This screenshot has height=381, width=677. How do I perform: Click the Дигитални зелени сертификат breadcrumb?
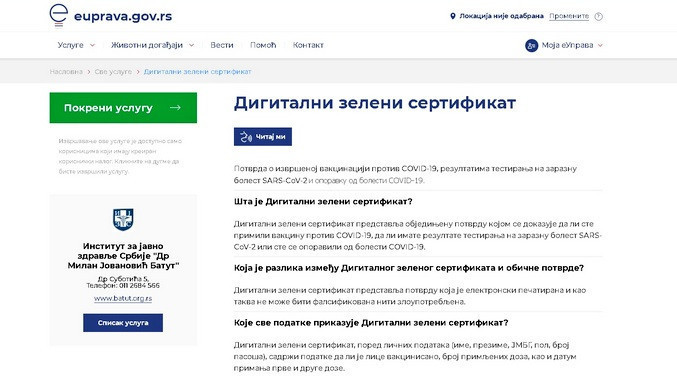(x=197, y=72)
